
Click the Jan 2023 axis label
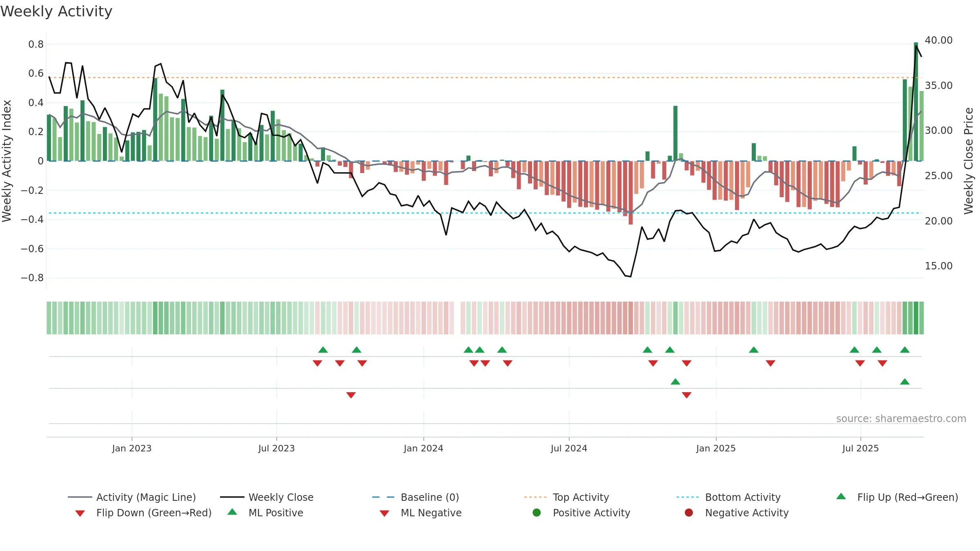pos(132,449)
